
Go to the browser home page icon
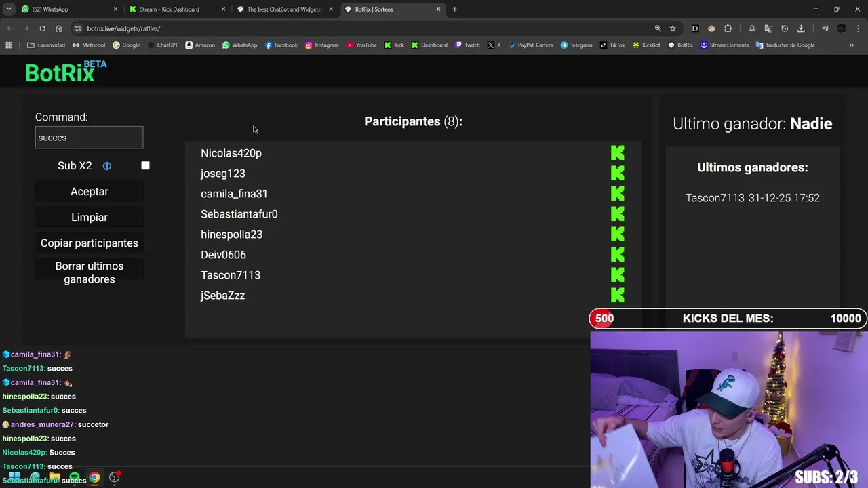tap(58, 28)
